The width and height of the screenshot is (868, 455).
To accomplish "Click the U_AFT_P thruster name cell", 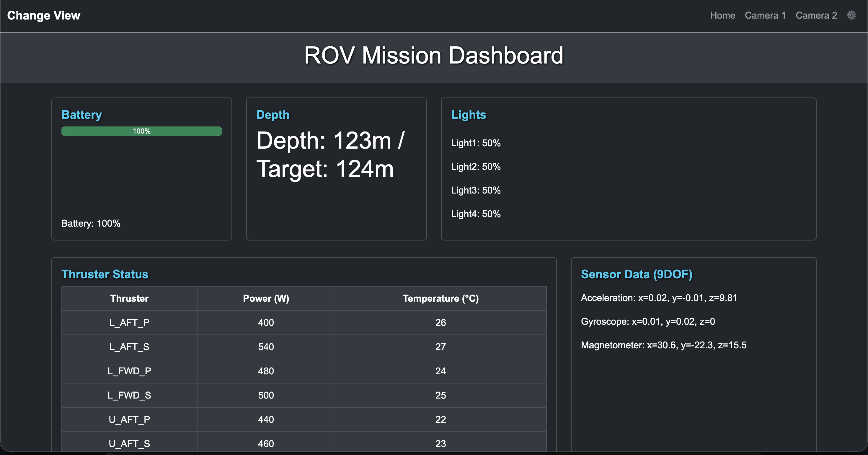I will (129, 420).
